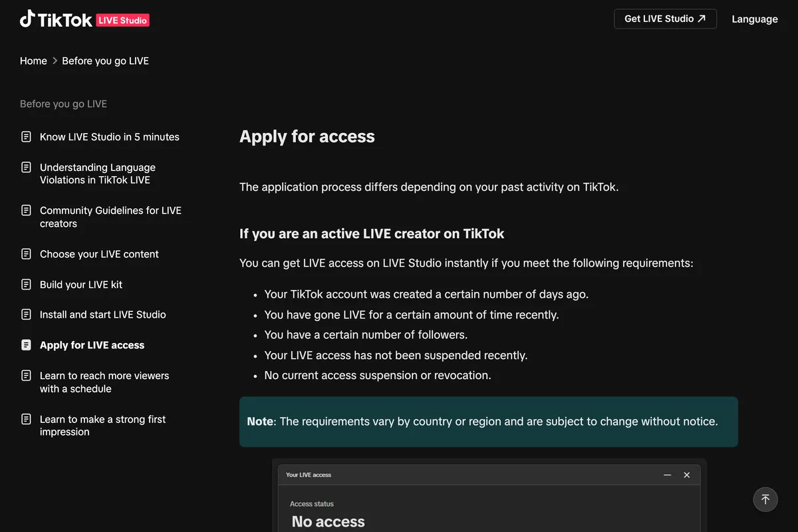This screenshot has width=798, height=532.
Task: Click bullet Your TikTok account was created
Action: point(426,294)
